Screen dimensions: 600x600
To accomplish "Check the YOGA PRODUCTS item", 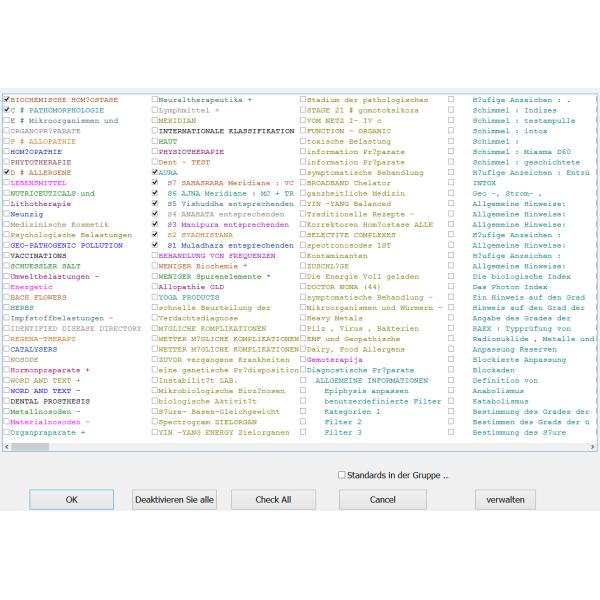I will point(155,297).
